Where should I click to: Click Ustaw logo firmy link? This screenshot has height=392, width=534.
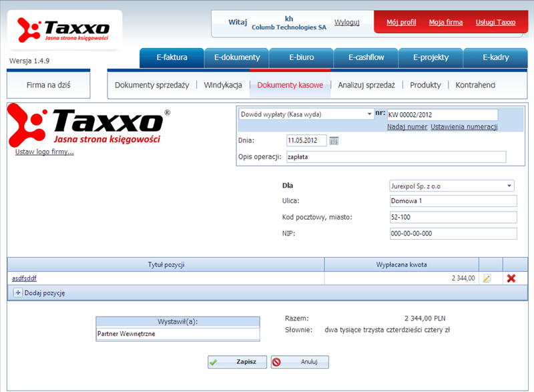click(x=44, y=152)
